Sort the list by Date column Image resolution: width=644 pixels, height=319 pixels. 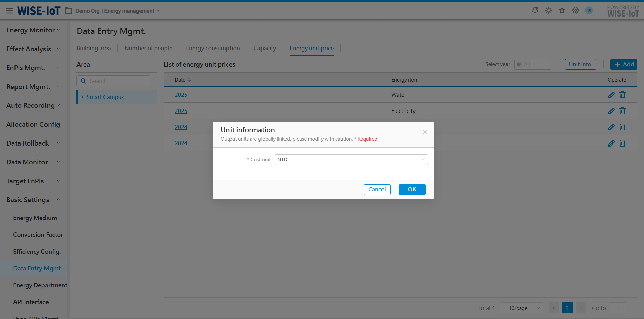(189, 80)
